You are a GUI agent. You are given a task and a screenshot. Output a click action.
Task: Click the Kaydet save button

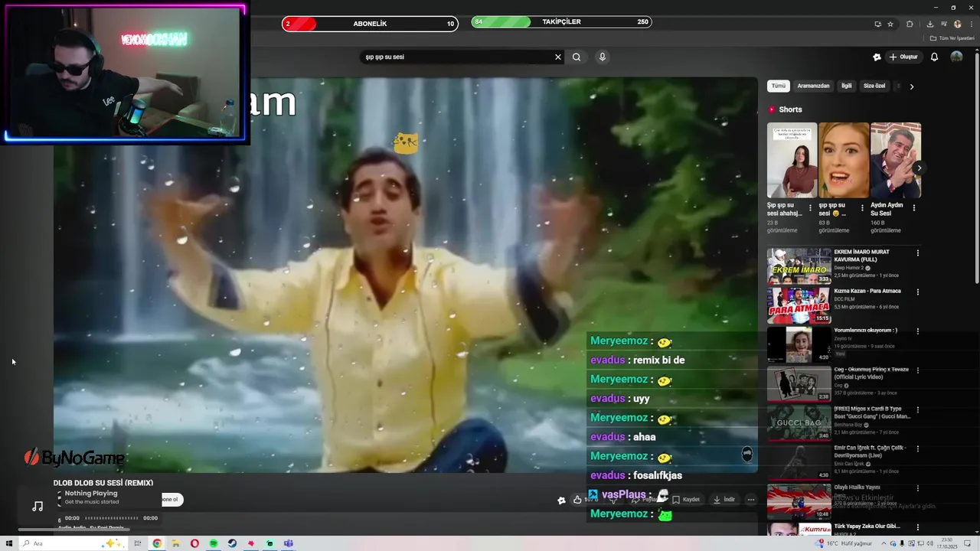tap(686, 500)
